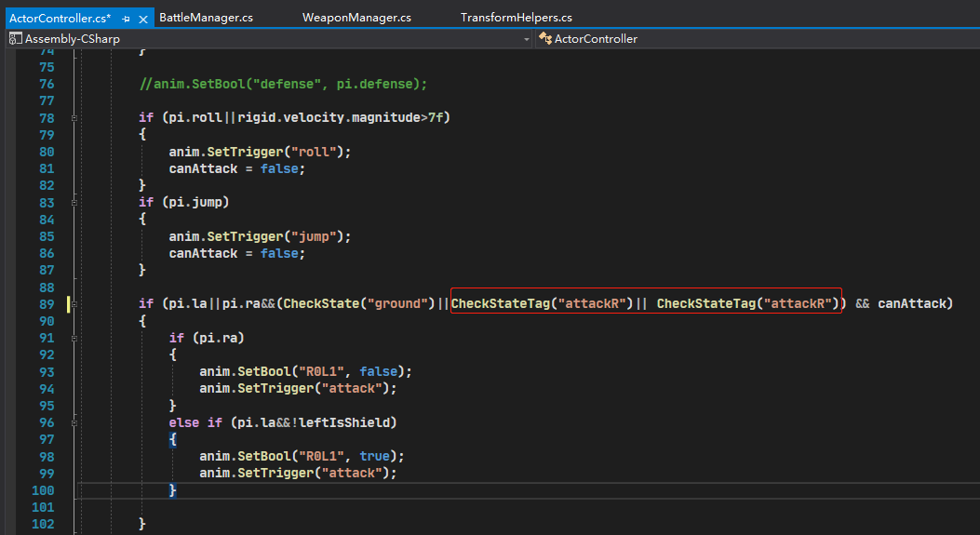This screenshot has height=535, width=980.
Task: Activate the ActorController.cs* tab label
Action: (x=60, y=18)
